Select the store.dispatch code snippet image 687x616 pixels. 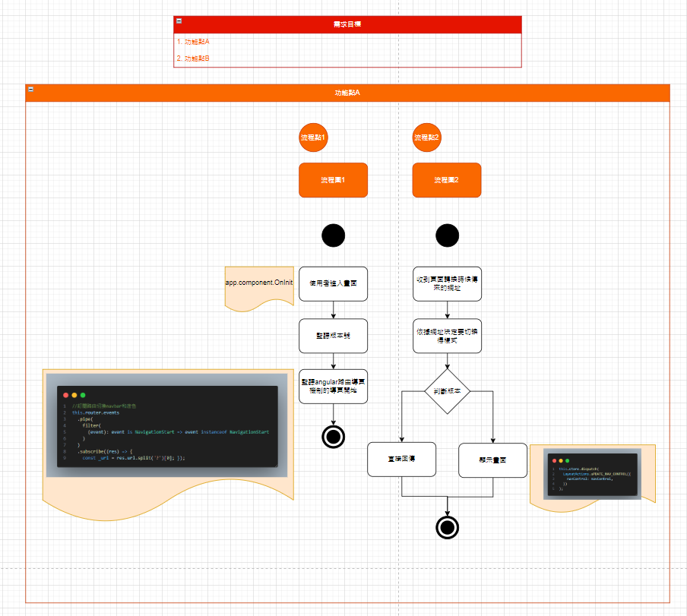click(x=592, y=474)
